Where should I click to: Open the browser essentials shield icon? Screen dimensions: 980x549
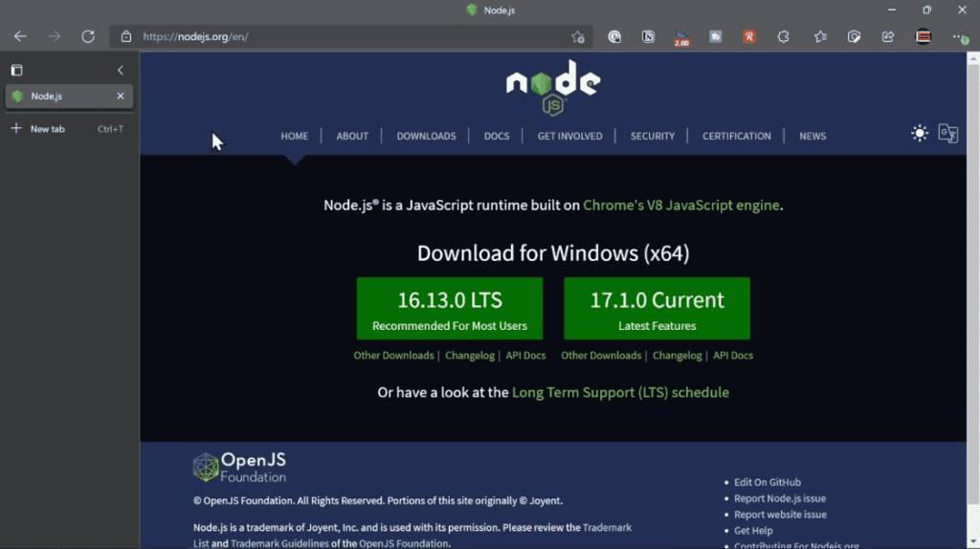(x=855, y=37)
